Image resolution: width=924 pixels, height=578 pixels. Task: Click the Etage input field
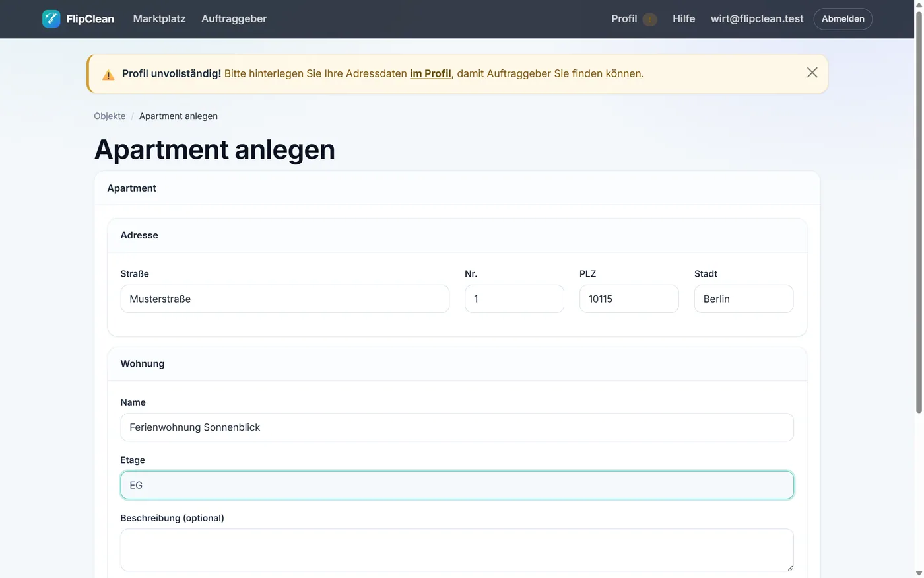point(457,485)
